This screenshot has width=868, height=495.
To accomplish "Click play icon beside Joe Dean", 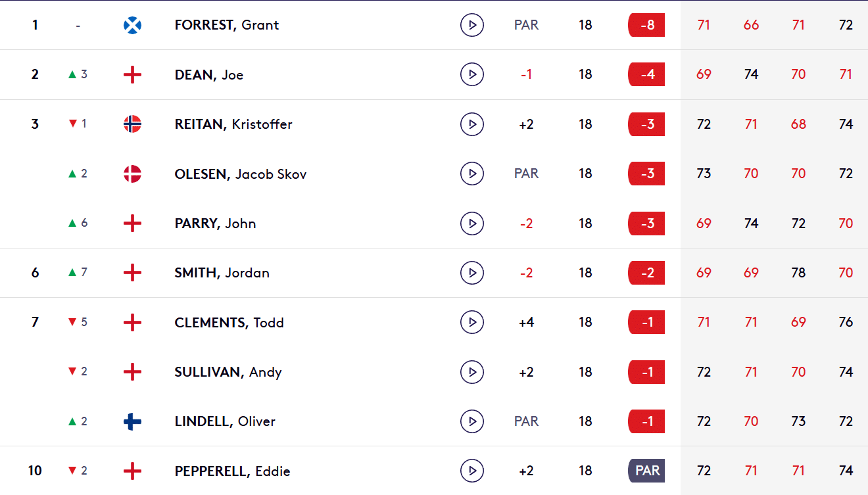I will (472, 74).
